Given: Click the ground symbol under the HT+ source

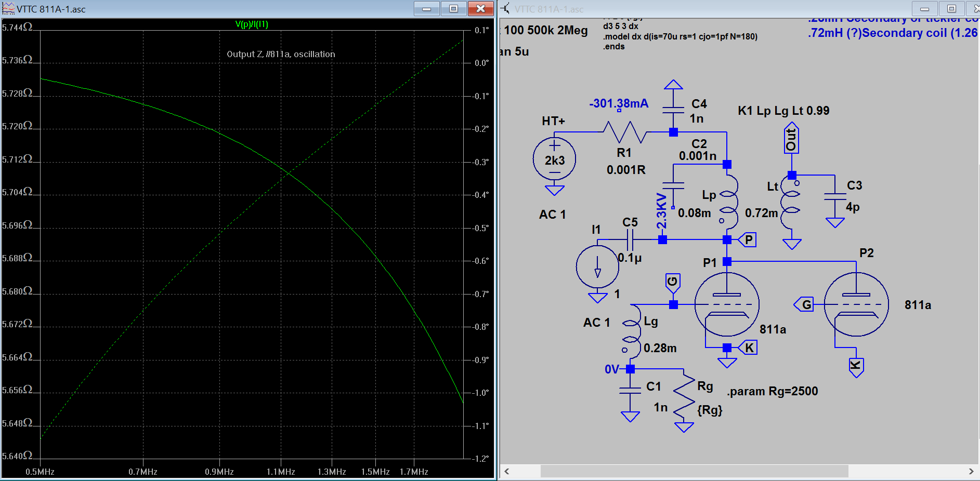Looking at the screenshot, I should pyautogui.click(x=554, y=190).
